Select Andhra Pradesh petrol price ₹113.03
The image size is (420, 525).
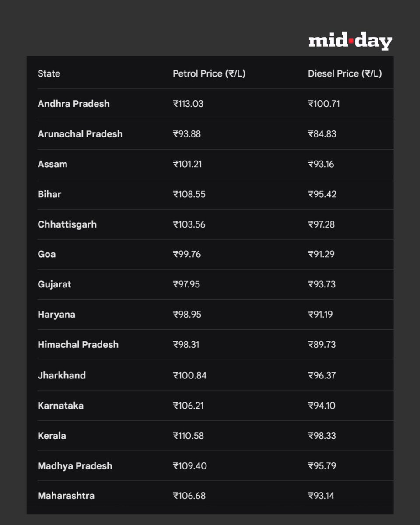pos(188,104)
